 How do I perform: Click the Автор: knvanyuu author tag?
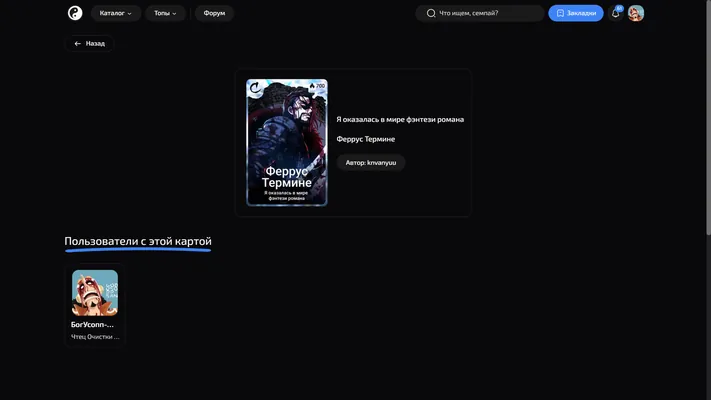(x=370, y=162)
